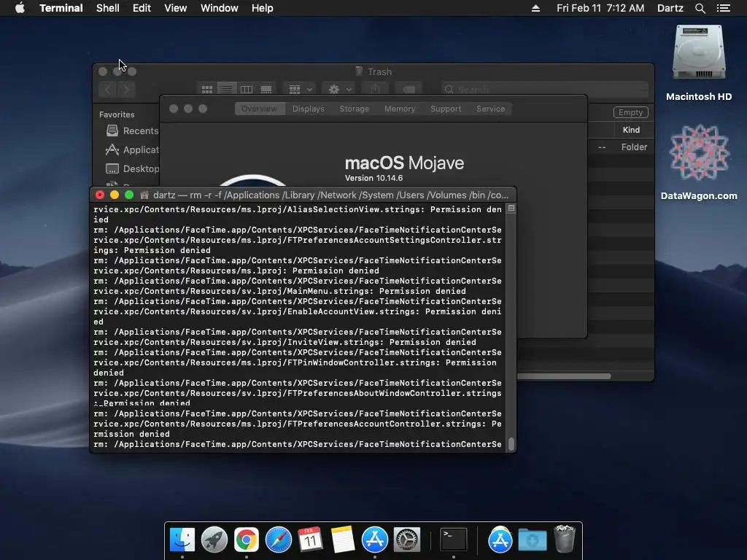
Task: Go forward in the Trash Finder window
Action: pyautogui.click(x=126, y=89)
